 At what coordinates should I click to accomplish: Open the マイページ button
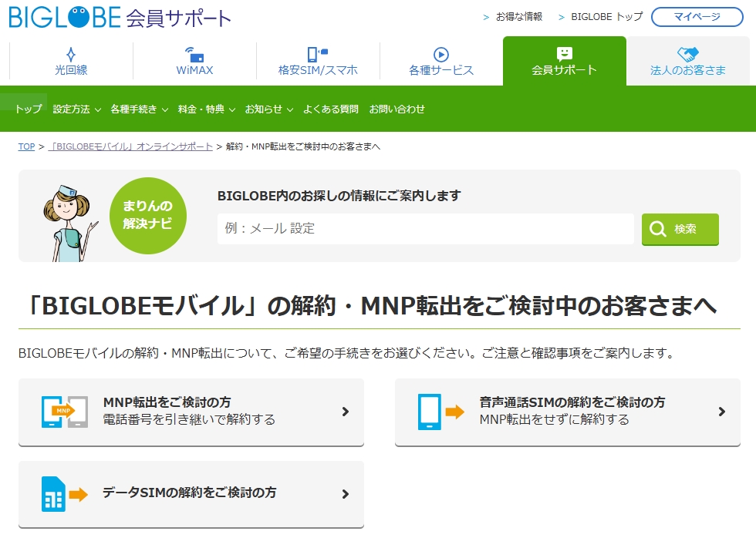[x=697, y=17]
